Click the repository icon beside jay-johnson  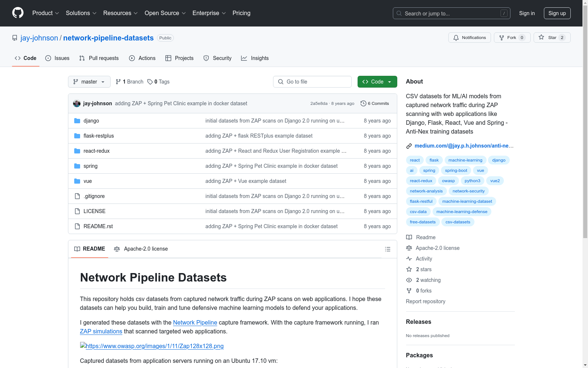(x=15, y=38)
